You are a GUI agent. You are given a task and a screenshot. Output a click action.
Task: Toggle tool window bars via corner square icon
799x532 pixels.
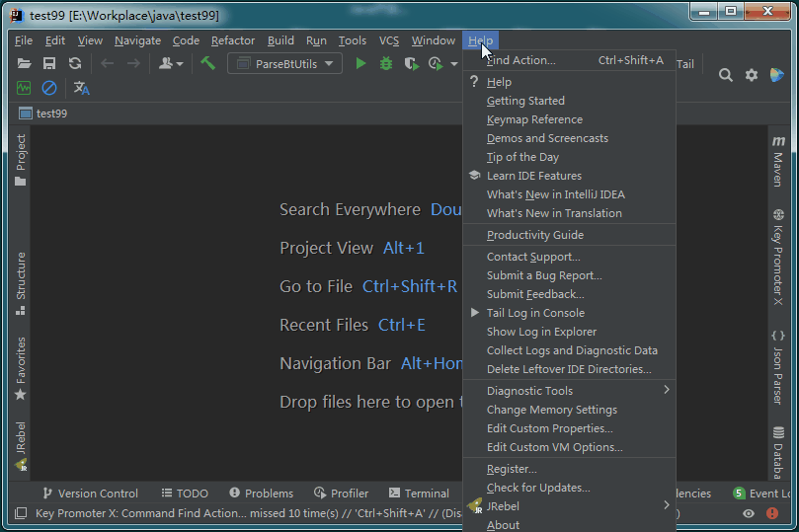[21, 513]
